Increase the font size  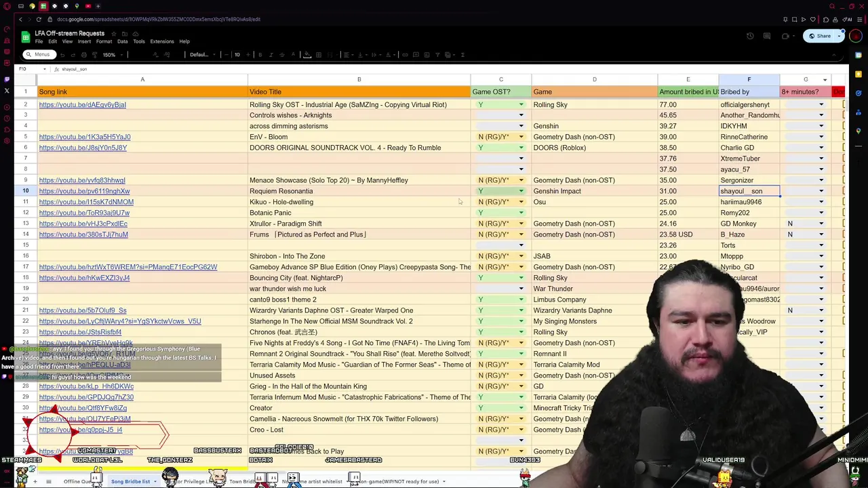pos(248,55)
